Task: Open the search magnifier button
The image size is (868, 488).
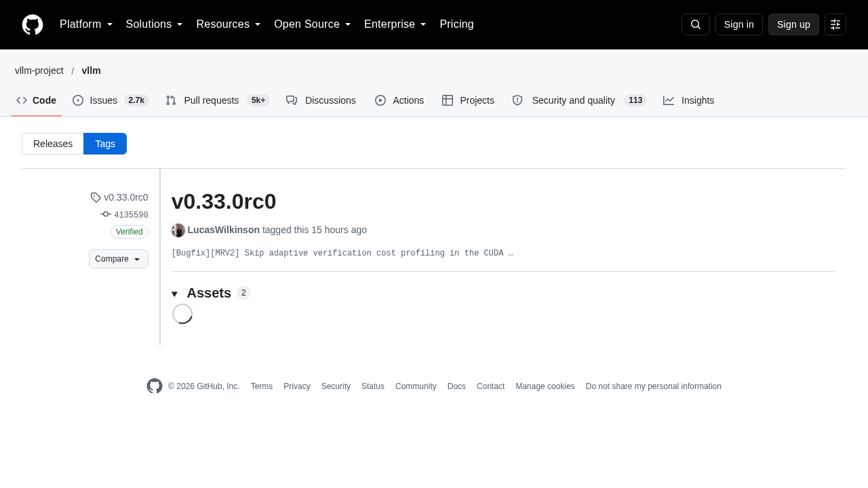Action: tap(696, 24)
